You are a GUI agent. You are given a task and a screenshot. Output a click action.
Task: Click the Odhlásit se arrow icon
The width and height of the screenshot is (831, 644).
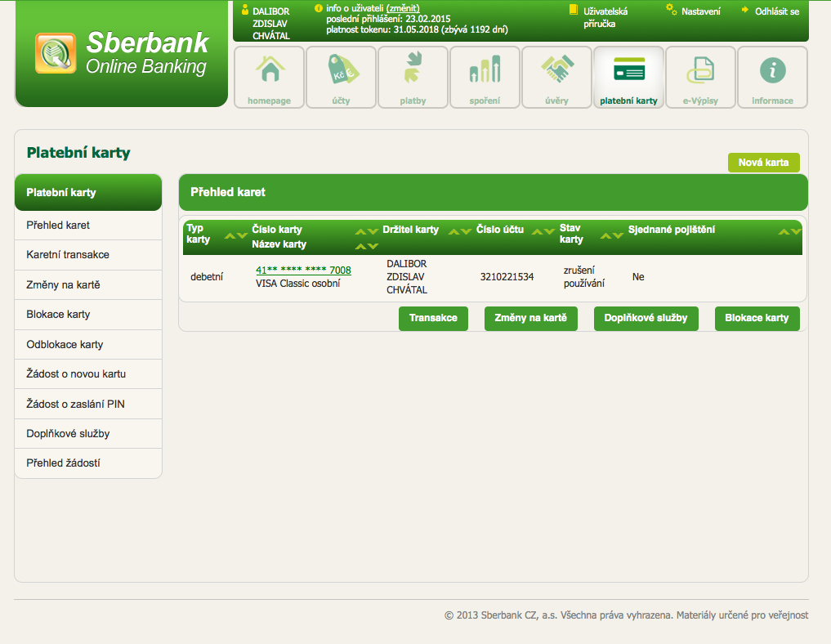click(x=744, y=10)
